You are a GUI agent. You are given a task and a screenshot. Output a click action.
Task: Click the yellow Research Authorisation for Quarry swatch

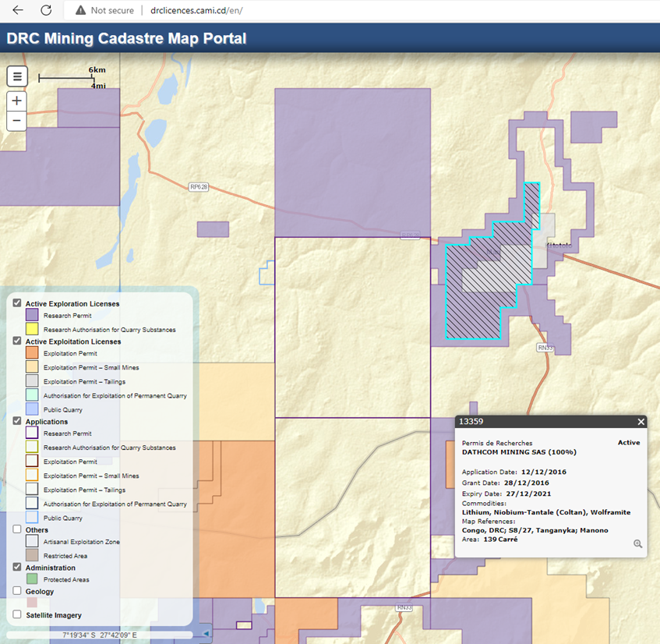32,329
